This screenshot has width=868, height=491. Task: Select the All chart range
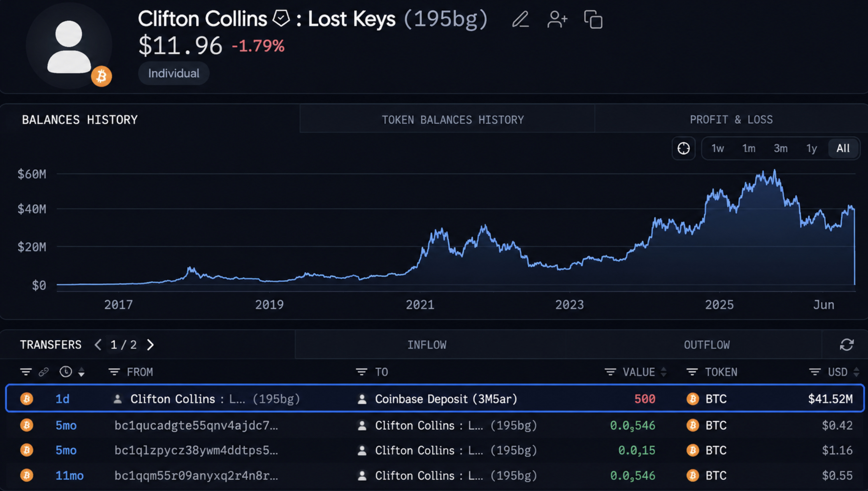tap(843, 148)
